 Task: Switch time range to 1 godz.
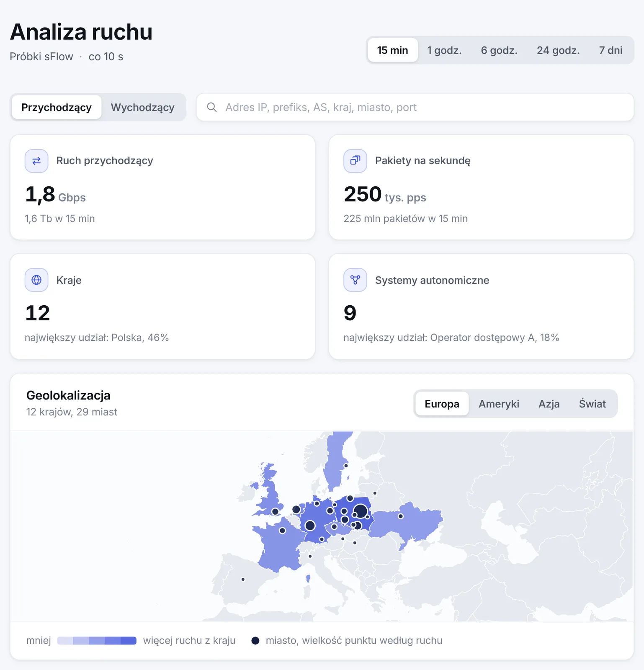[x=444, y=50]
